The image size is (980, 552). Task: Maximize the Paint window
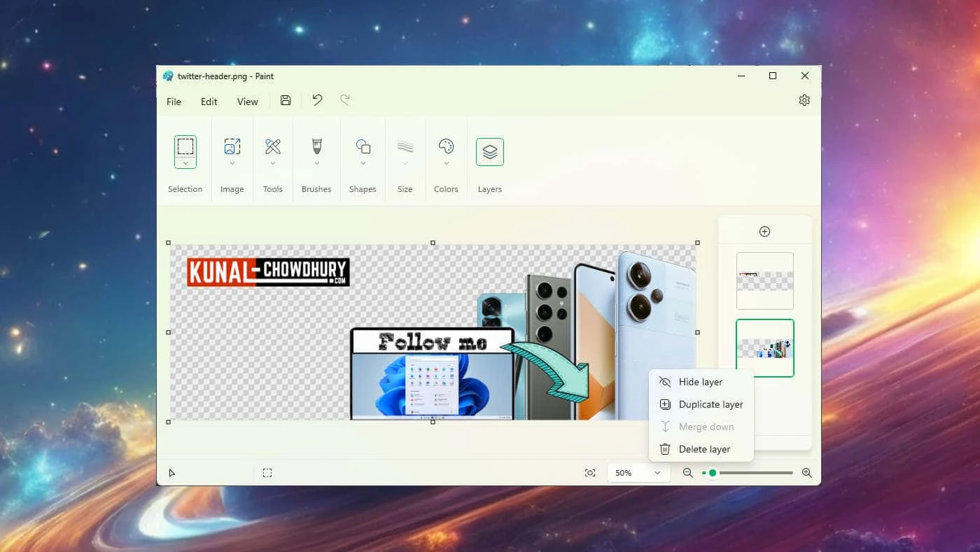[773, 76]
